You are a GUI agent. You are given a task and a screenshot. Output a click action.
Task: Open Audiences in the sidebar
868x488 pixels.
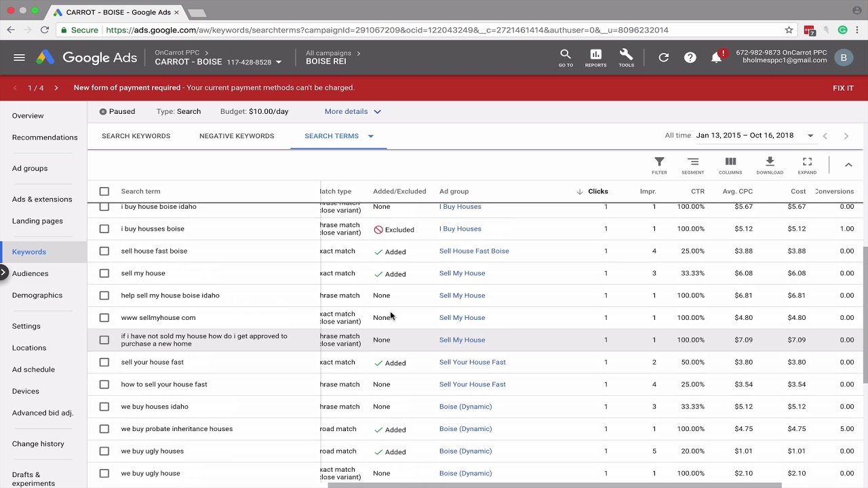30,274
